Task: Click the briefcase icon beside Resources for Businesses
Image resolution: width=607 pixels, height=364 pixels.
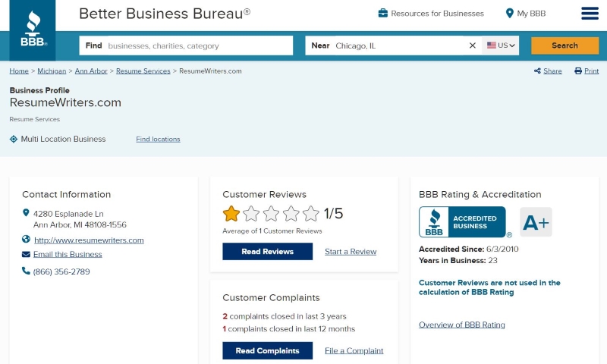Action: (x=383, y=13)
